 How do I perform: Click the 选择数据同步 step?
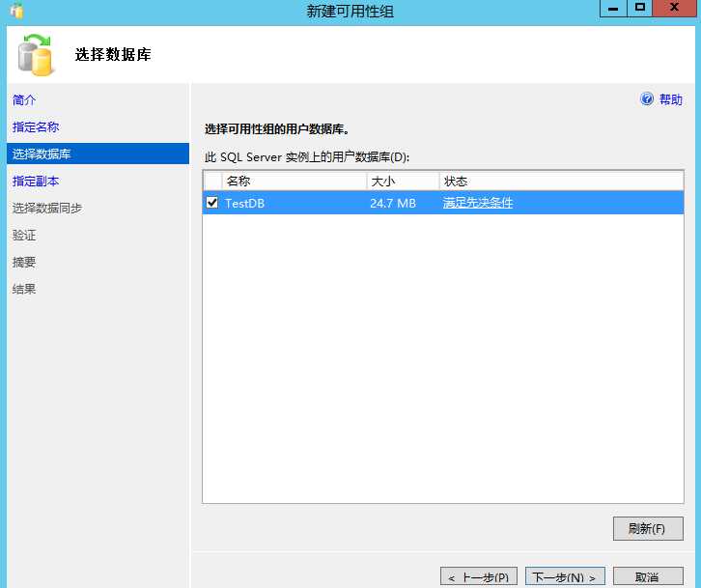point(47,208)
